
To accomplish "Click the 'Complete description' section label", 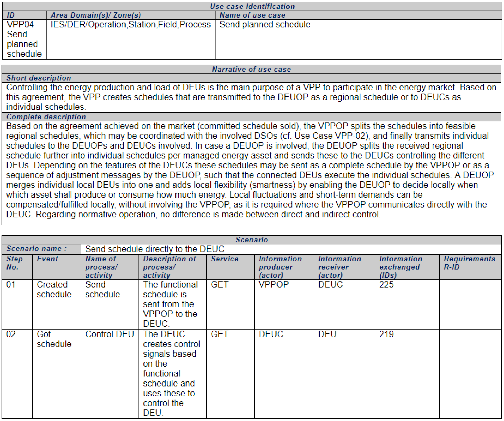I will (46, 117).
